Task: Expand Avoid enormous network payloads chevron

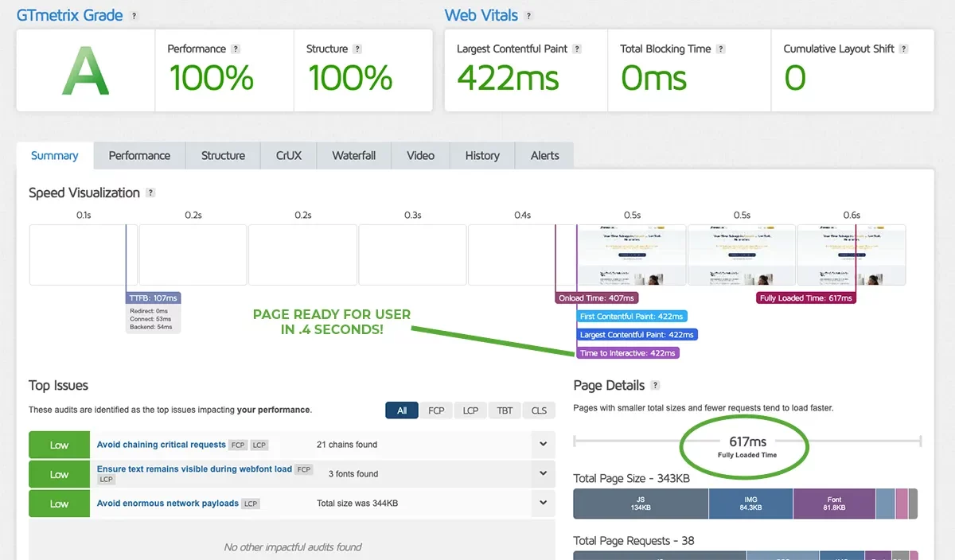Action: coord(543,503)
